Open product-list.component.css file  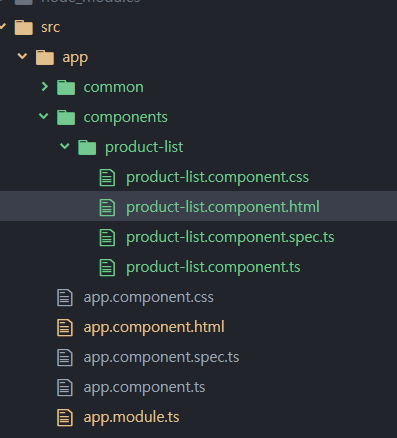click(217, 177)
